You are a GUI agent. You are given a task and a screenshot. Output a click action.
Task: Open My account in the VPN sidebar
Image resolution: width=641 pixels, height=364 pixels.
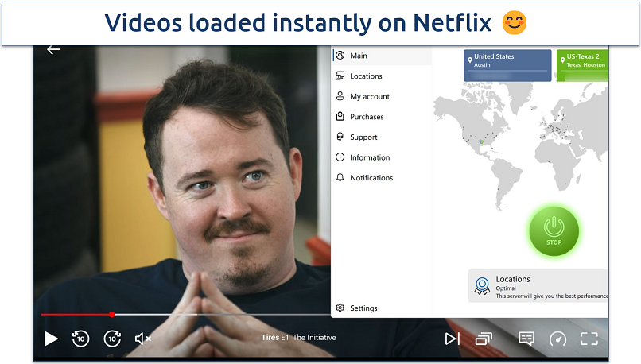pyautogui.click(x=383, y=96)
